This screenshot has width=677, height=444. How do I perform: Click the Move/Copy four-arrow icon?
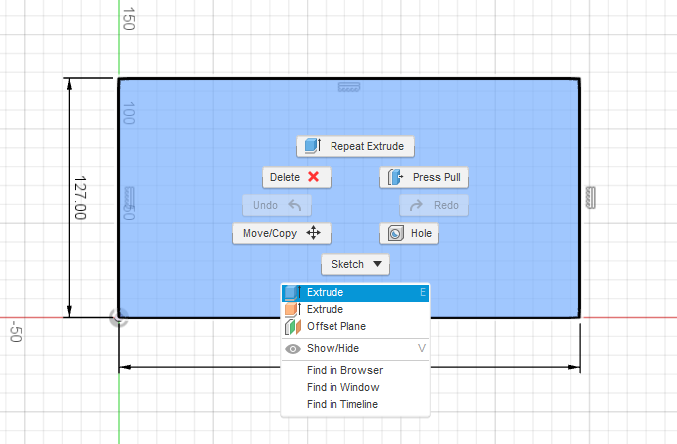click(x=313, y=233)
